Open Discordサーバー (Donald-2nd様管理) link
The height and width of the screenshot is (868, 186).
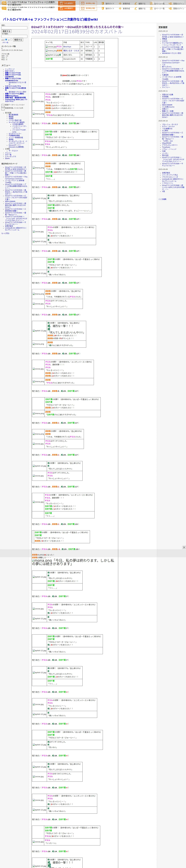16,146
